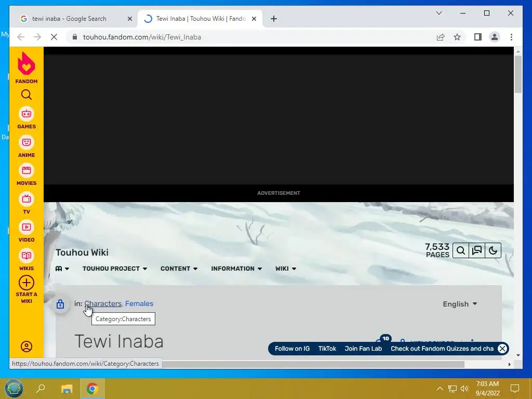Expand the TOUHOU PROJECT menu
Screen dimensions: 532x399
(115, 269)
